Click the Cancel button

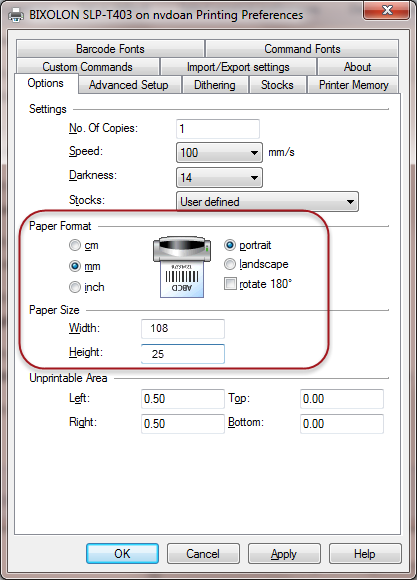[x=203, y=554]
